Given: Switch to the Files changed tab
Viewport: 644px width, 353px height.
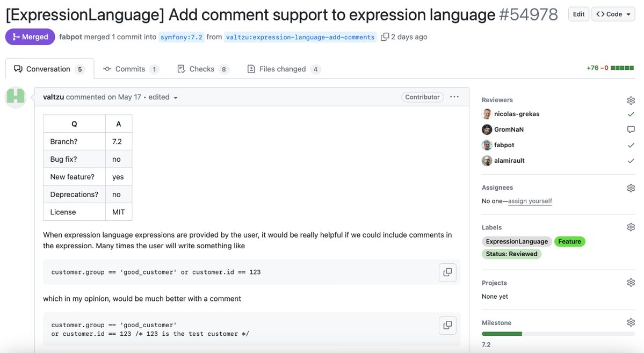Looking at the screenshot, I should (x=284, y=69).
